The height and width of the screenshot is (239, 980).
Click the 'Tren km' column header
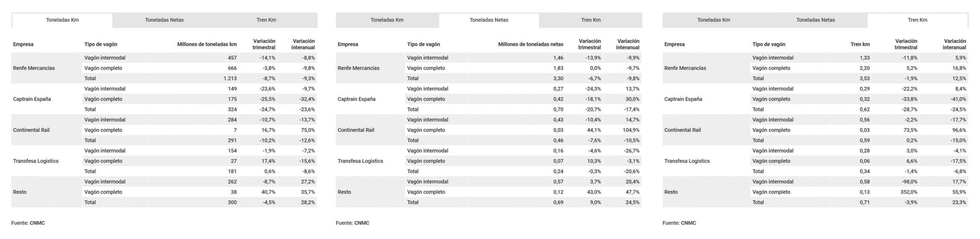tap(860, 44)
